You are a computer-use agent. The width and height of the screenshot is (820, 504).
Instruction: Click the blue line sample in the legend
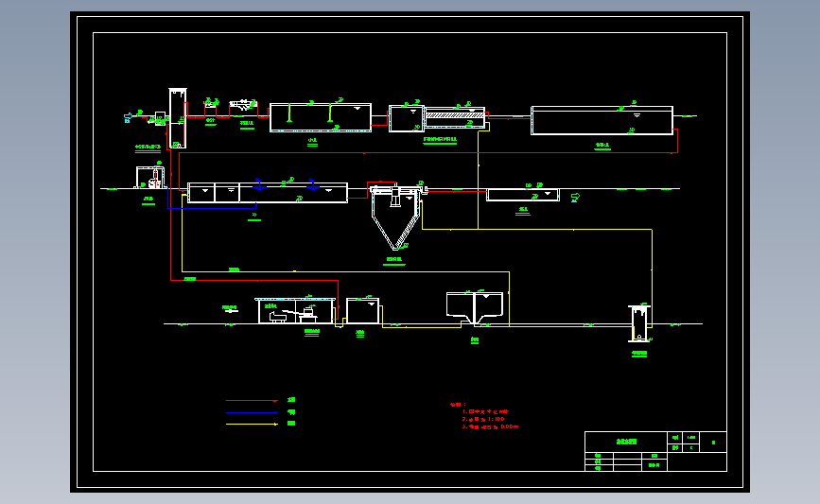tap(252, 412)
